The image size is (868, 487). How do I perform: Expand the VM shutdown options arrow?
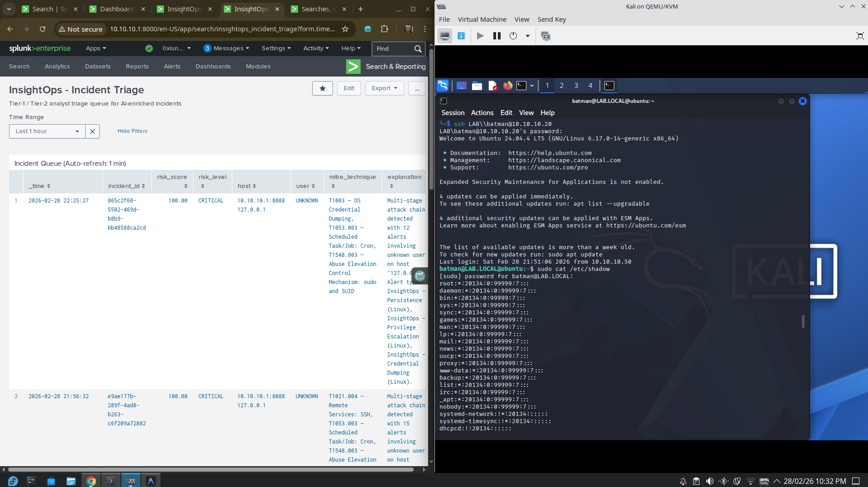click(x=527, y=36)
